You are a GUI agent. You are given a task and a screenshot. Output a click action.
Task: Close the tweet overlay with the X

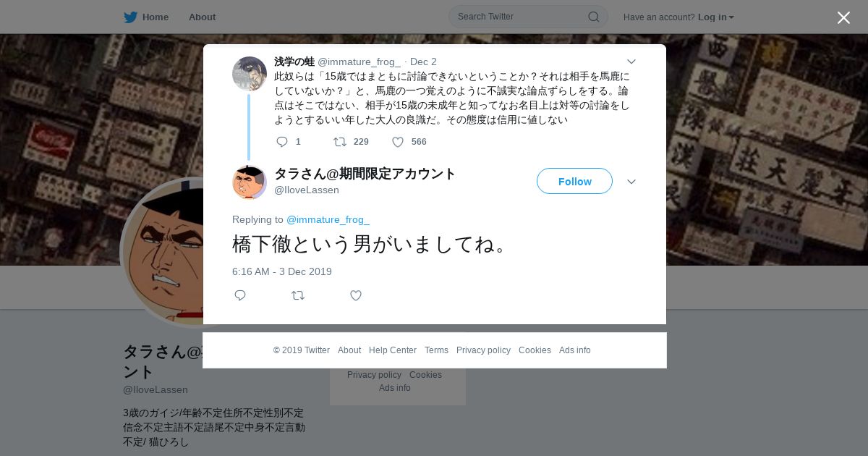(843, 17)
